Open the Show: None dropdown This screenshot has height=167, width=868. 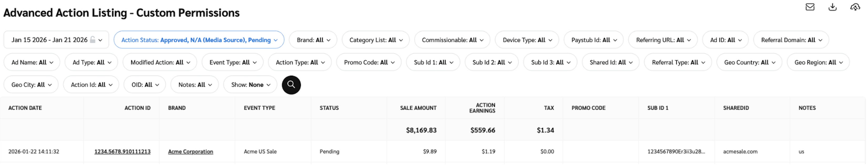[250, 85]
